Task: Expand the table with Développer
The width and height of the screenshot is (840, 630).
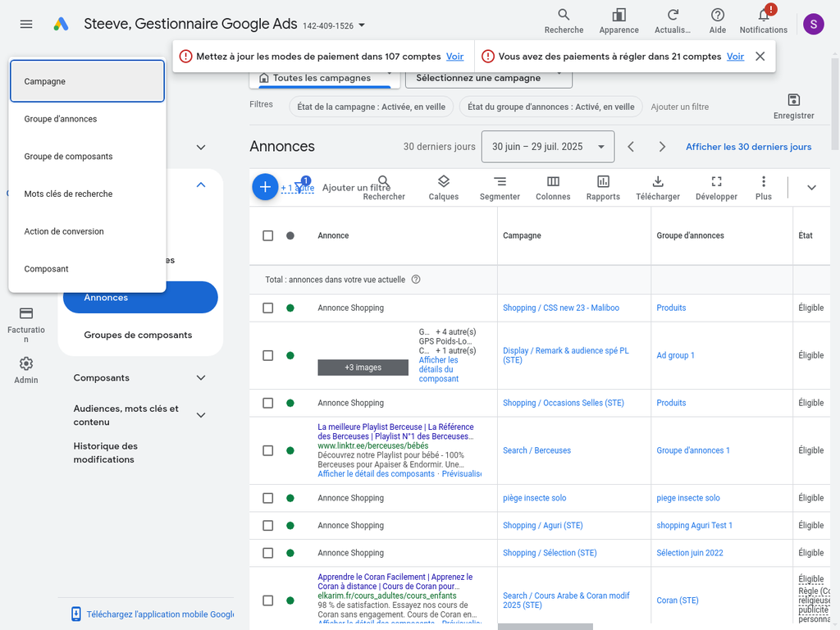Action: (716, 188)
